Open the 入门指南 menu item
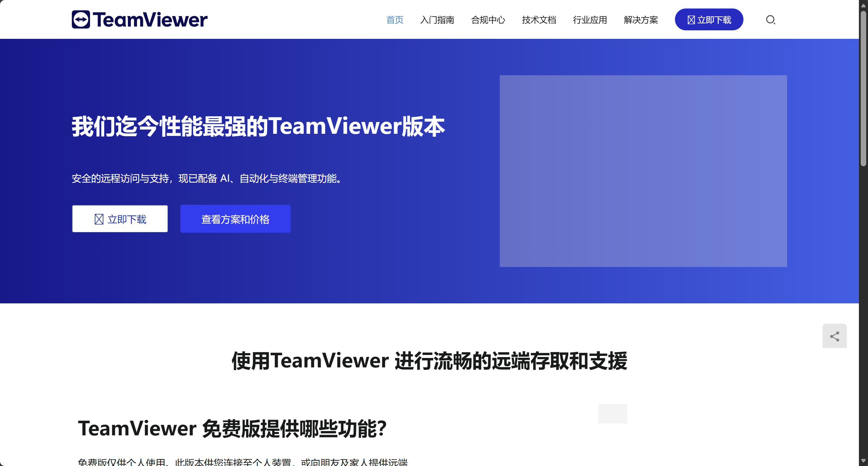 (437, 20)
